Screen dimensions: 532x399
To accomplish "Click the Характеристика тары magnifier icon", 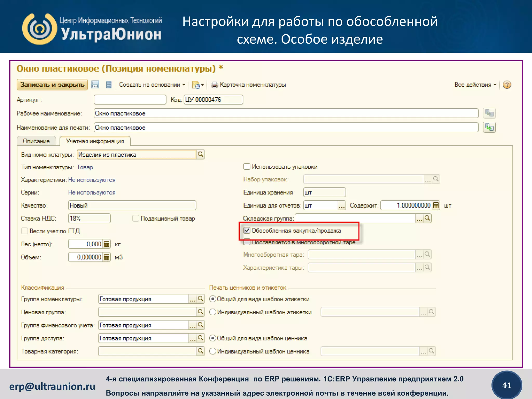I will click(427, 268).
